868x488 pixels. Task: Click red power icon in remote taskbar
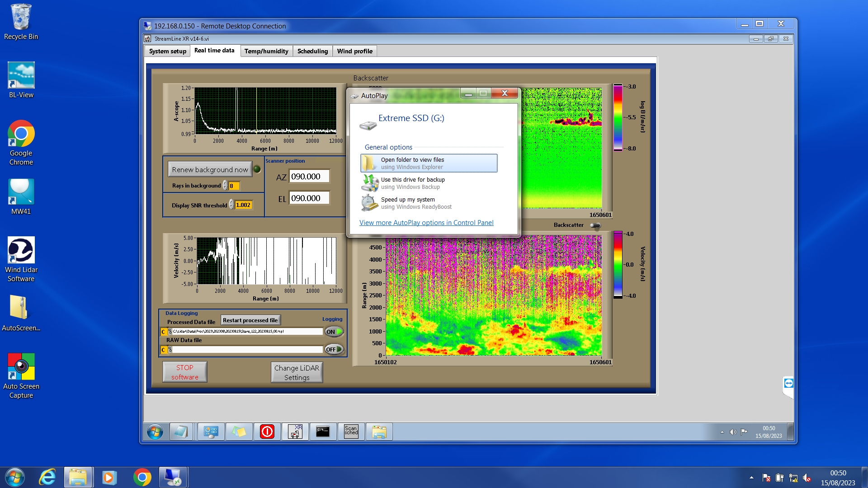[x=267, y=432]
